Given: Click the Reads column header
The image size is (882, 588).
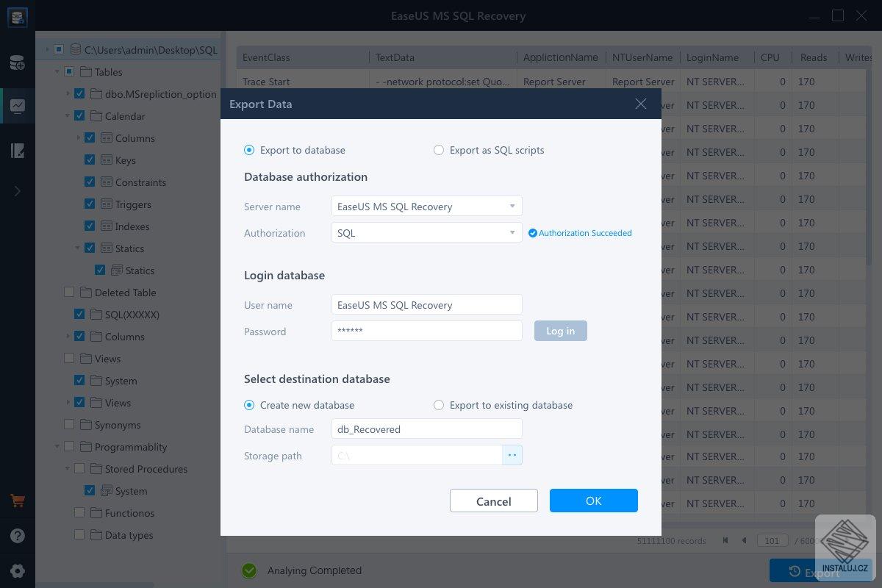Looking at the screenshot, I should pyautogui.click(x=814, y=57).
